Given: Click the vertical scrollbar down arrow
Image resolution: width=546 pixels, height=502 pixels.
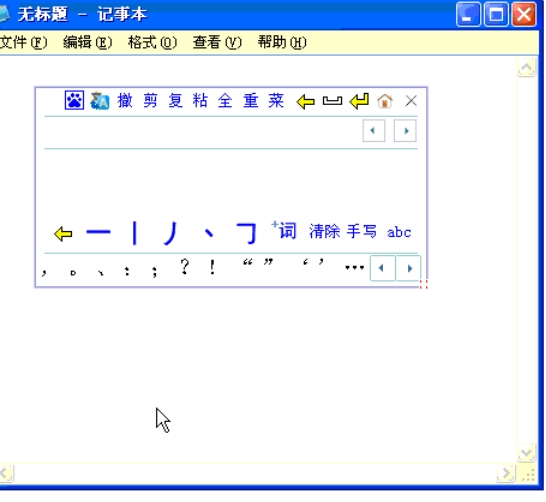Looking at the screenshot, I should [526, 453].
